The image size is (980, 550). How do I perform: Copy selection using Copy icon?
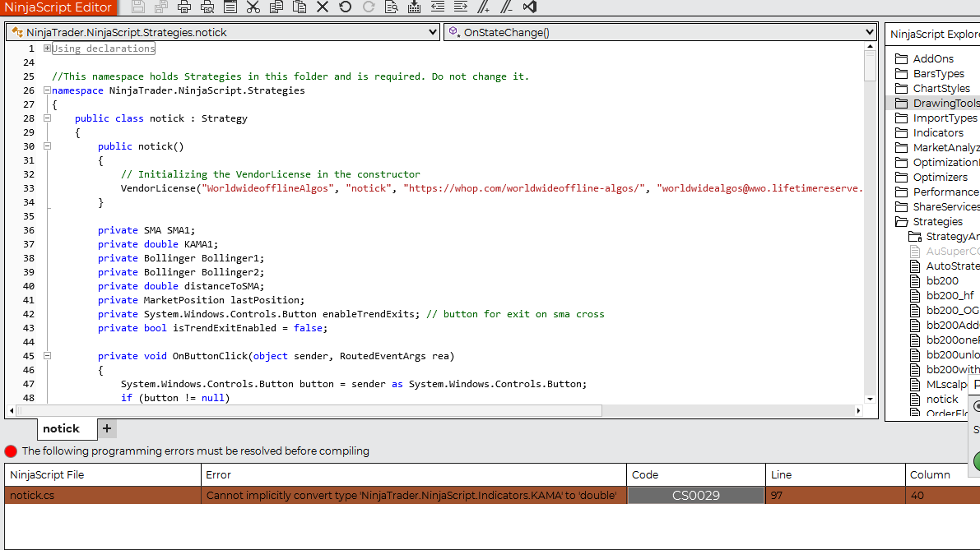(x=276, y=7)
